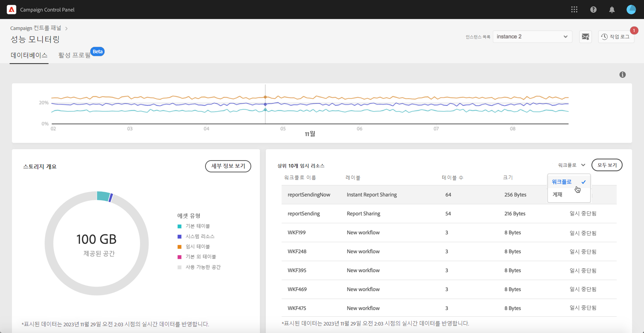Viewport: 644px width, 333px height.
Task: Switch to the 데이터베이스 tab
Action: click(x=29, y=55)
